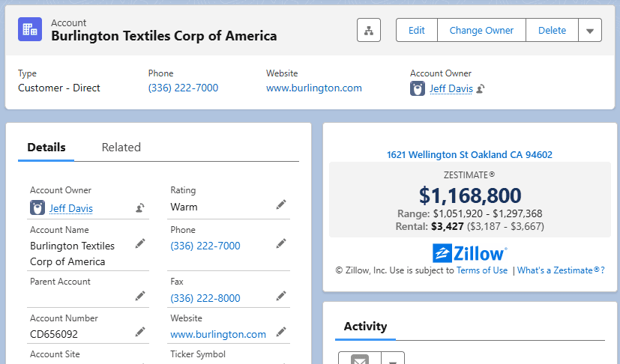Click header phone number (336) 222-7000
The width and height of the screenshot is (620, 364).
(183, 88)
